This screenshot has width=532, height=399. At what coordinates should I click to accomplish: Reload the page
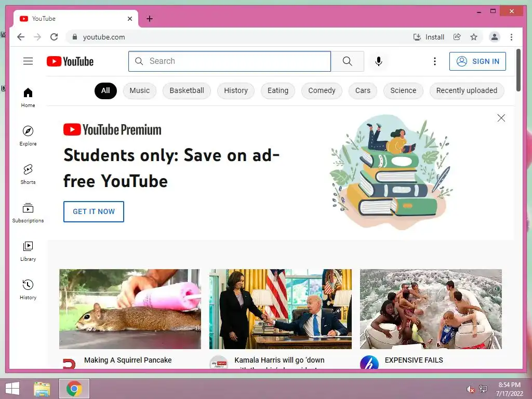click(x=54, y=37)
